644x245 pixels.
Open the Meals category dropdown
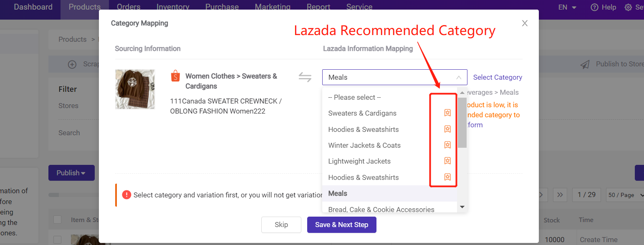[394, 77]
